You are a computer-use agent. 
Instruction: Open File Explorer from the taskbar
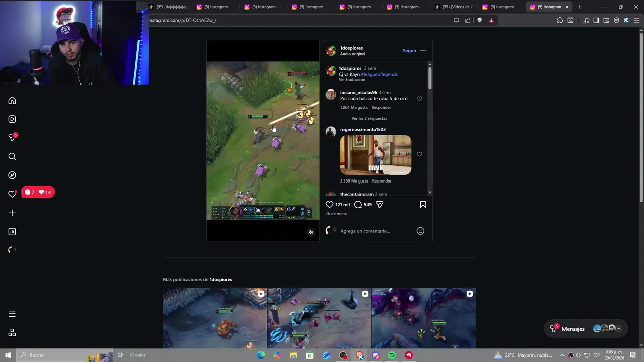click(x=293, y=355)
